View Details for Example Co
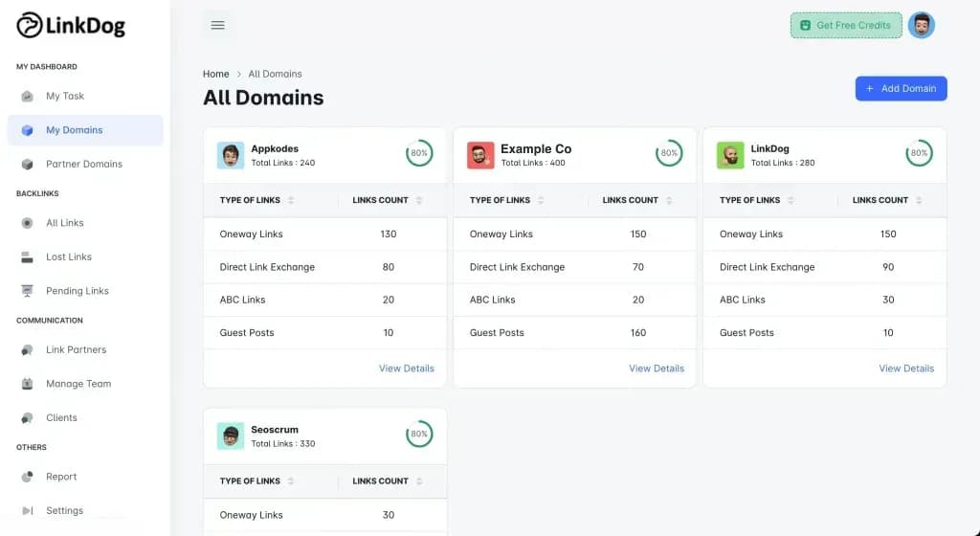Screen dimensions: 980x536 [x=657, y=368]
